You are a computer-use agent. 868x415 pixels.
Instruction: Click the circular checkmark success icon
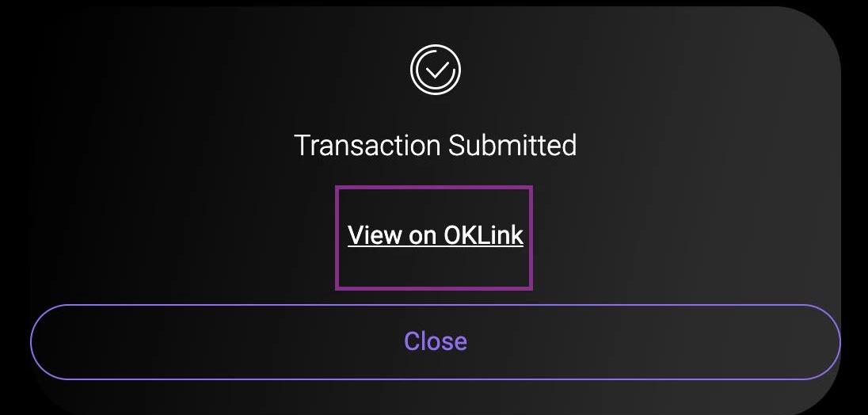435,70
